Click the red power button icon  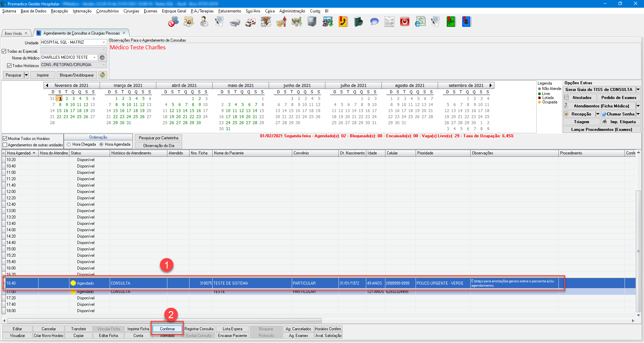tap(405, 22)
